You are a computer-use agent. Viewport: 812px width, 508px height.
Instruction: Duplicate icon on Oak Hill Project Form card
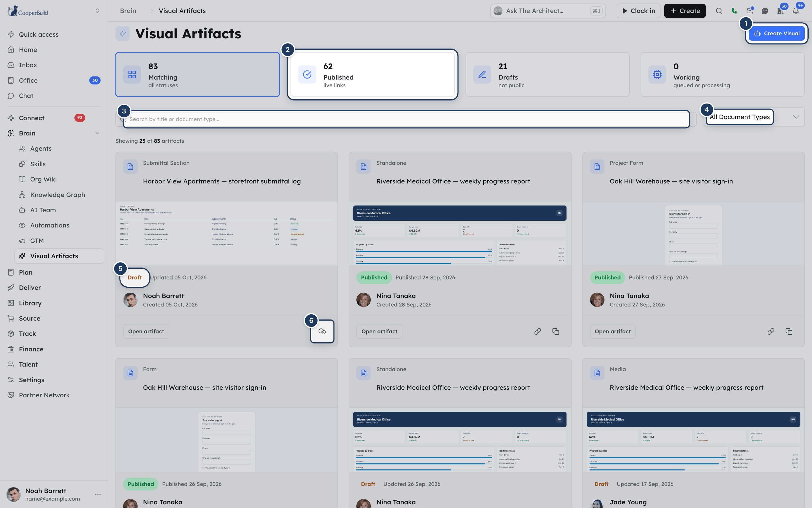(x=789, y=331)
